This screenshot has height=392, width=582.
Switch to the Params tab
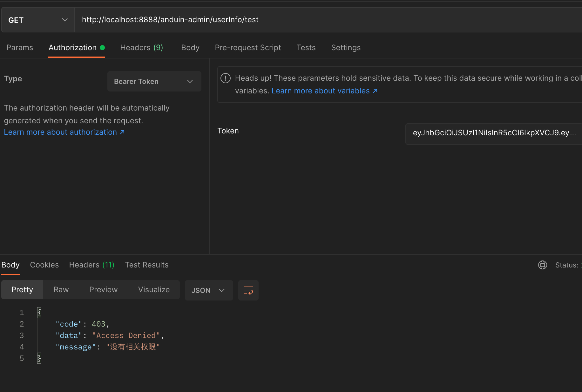pyautogui.click(x=20, y=48)
